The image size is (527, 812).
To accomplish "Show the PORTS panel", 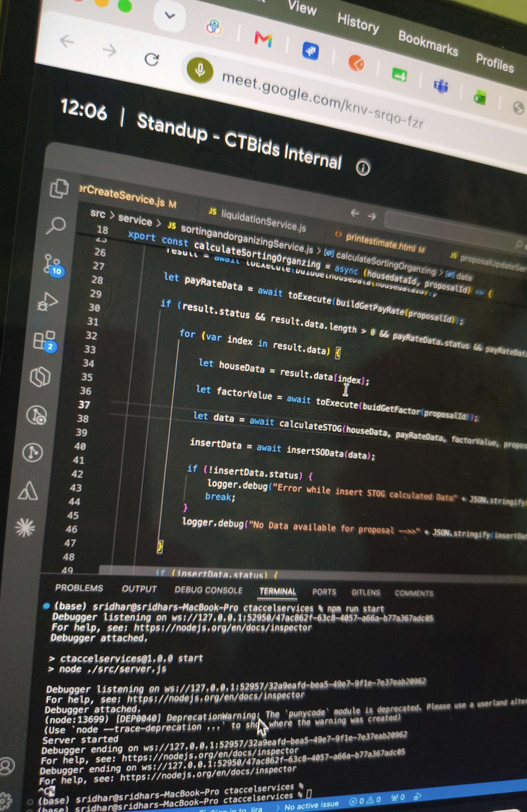I will (x=324, y=592).
